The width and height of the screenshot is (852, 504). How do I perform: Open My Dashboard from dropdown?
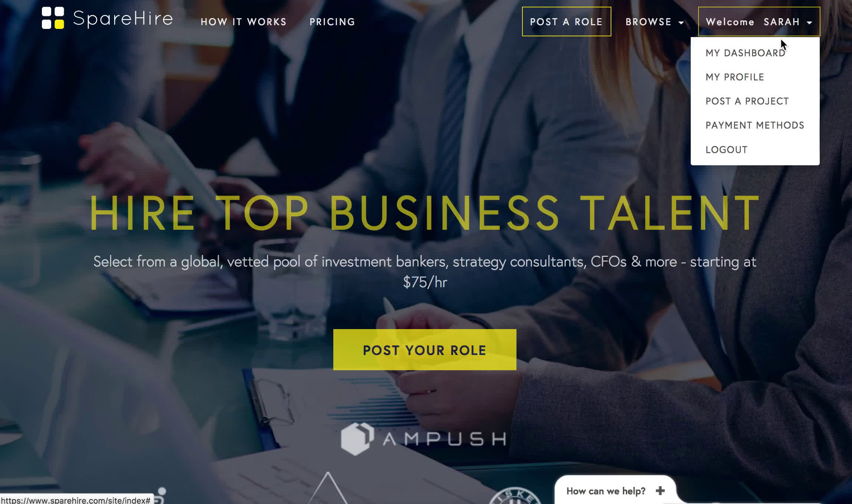pyautogui.click(x=746, y=53)
